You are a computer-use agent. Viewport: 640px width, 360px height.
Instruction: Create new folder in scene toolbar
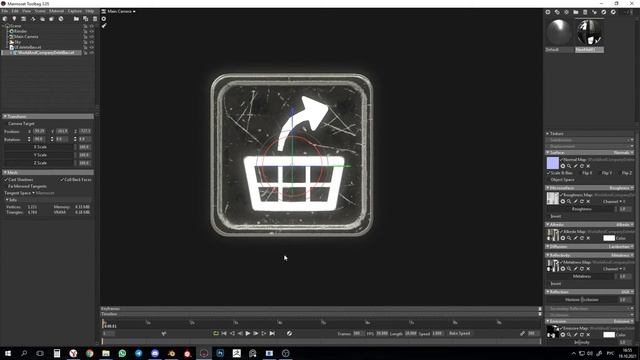click(76, 19)
